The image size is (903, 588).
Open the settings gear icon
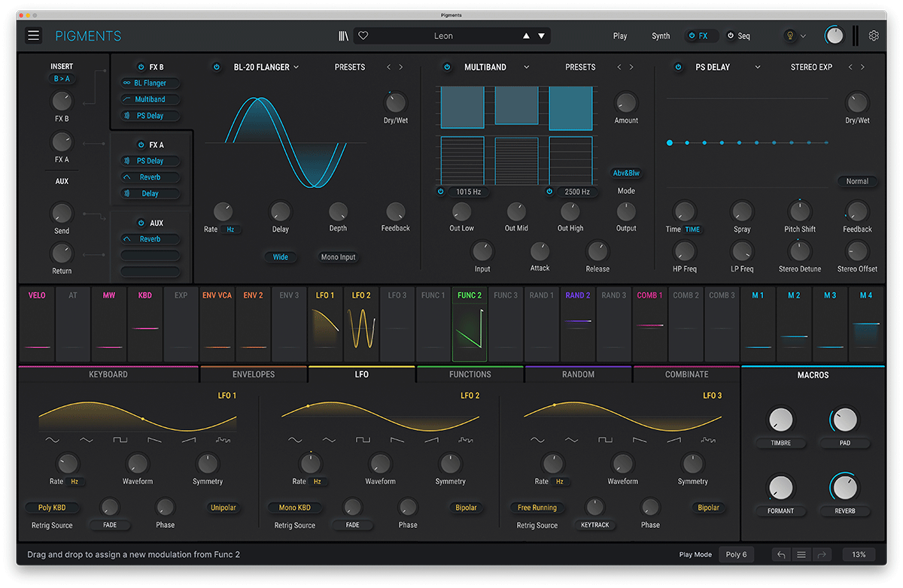(874, 35)
